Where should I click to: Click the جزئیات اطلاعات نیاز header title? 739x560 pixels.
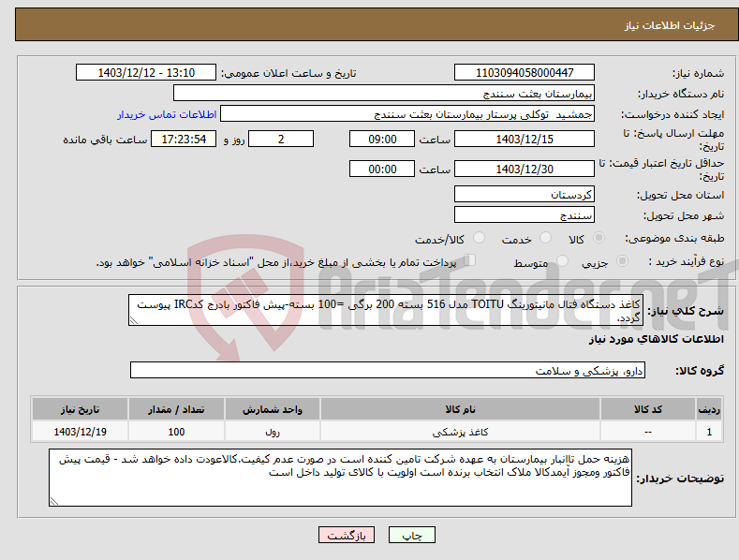[x=670, y=25]
